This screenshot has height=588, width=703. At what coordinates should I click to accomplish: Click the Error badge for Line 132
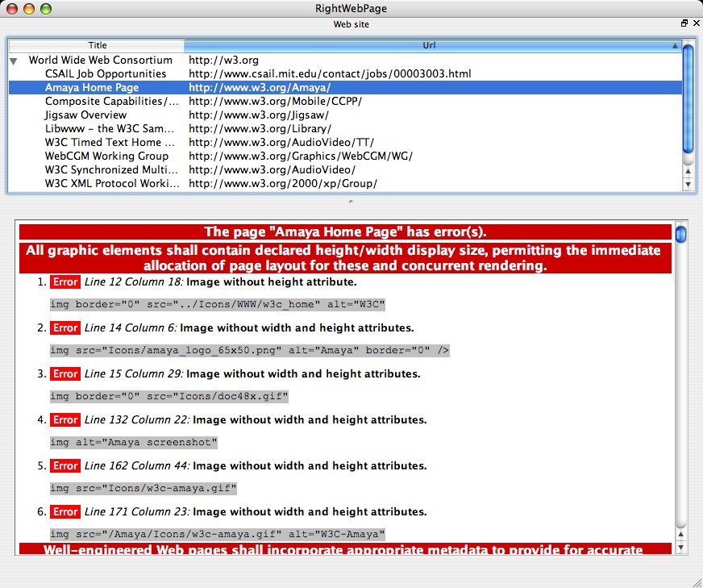point(65,419)
